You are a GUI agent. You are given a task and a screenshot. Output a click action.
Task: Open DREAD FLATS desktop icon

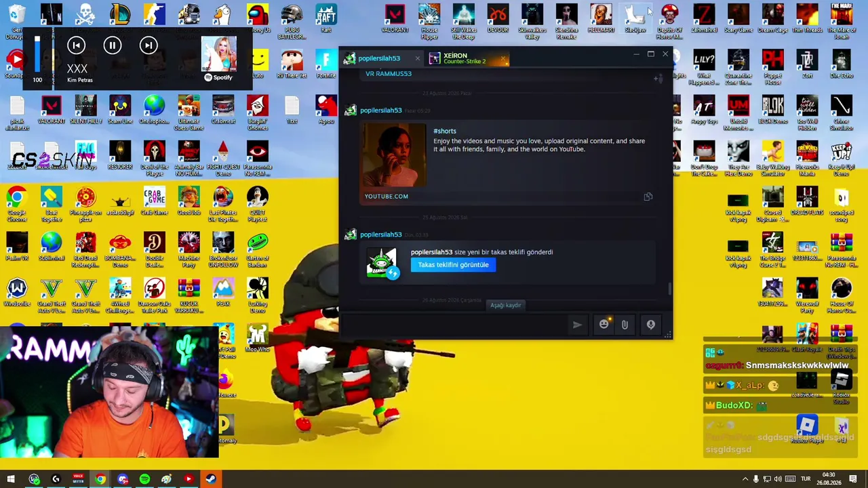(807, 201)
